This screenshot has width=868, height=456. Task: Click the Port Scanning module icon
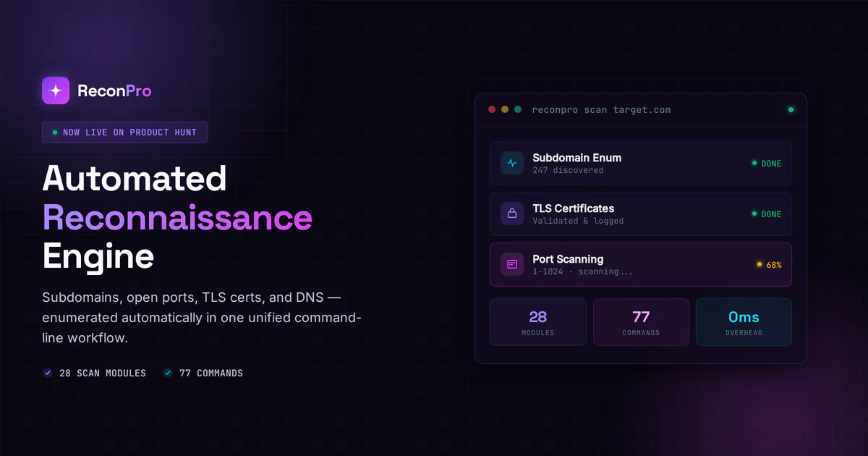click(x=512, y=264)
